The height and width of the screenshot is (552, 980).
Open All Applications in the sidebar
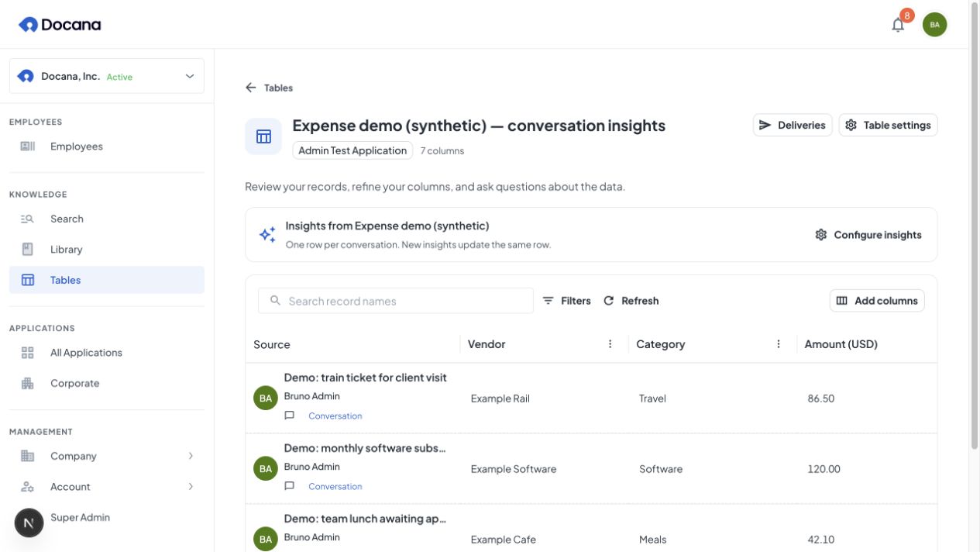coord(107,353)
